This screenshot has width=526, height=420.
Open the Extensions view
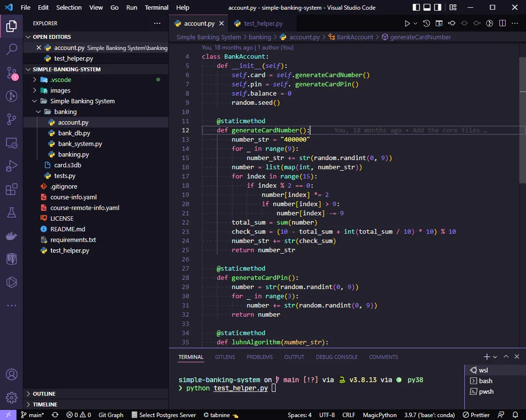pyautogui.click(x=12, y=189)
